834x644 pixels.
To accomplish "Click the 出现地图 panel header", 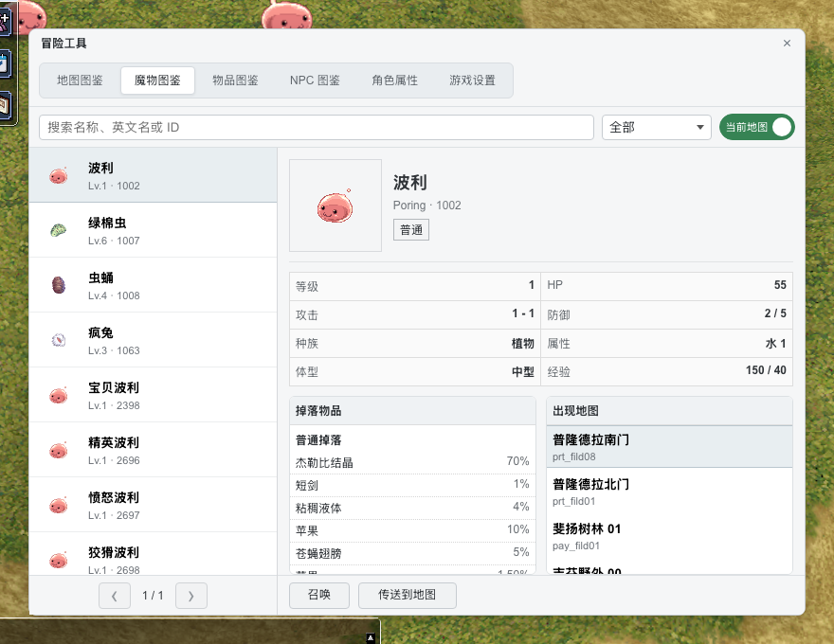I will [669, 411].
